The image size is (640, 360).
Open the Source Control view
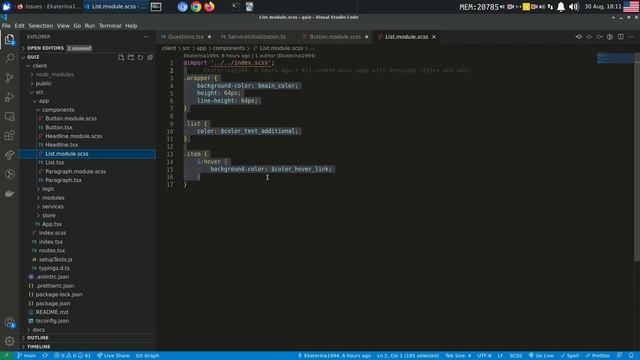[x=9, y=78]
